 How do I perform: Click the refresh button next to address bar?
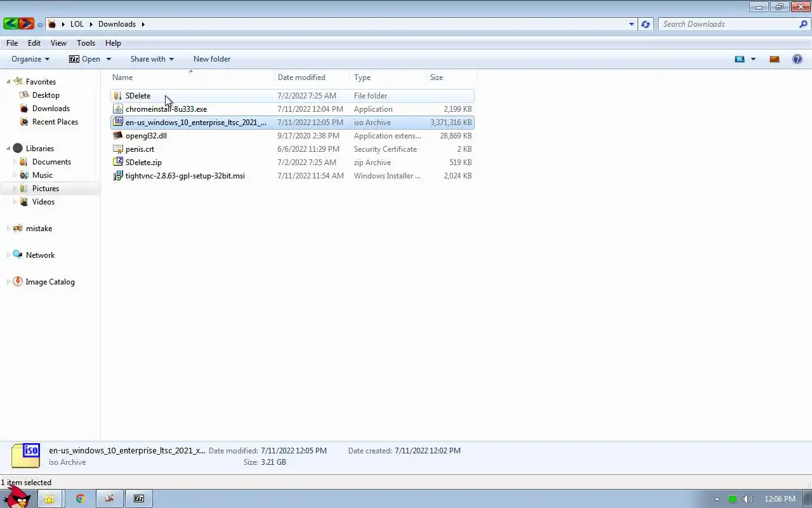646,24
